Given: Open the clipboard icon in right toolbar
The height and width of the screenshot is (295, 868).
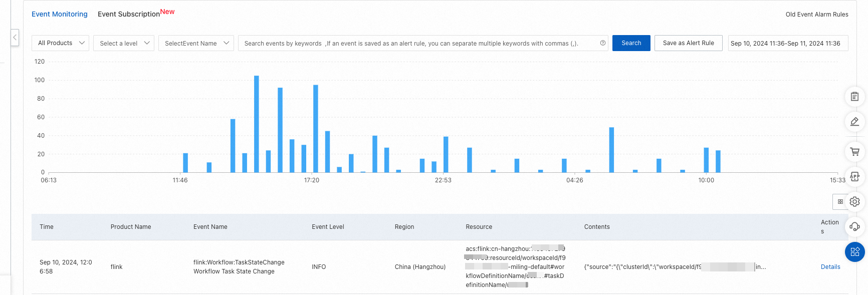Looking at the screenshot, I should [854, 97].
